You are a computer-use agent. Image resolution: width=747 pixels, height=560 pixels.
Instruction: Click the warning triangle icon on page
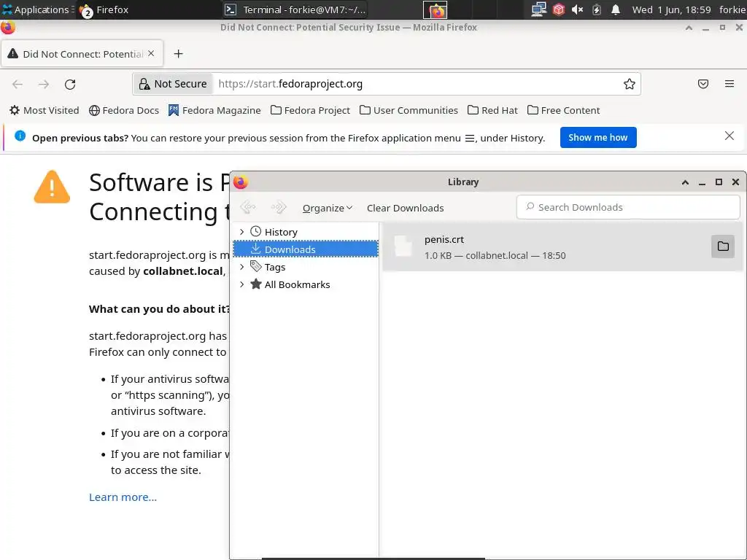click(x=52, y=187)
